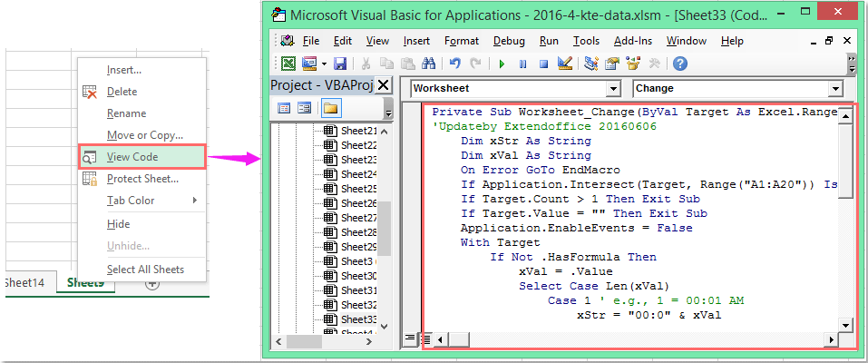Viewport: 868px width, 363px height.
Task: Open the Debug menu
Action: click(x=509, y=41)
